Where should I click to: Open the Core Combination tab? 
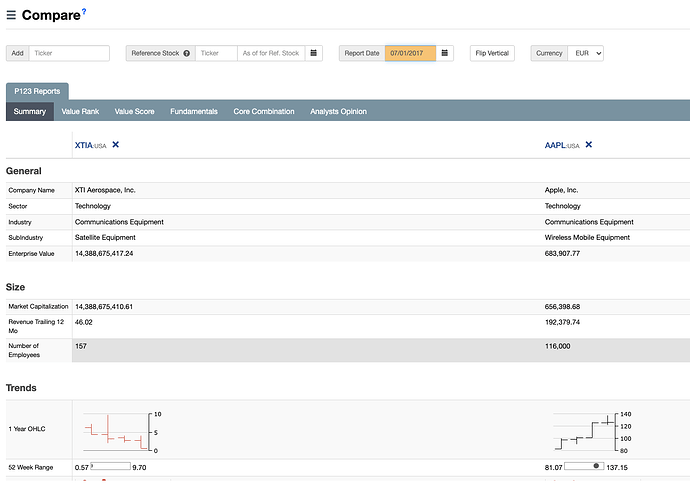pyautogui.click(x=264, y=111)
